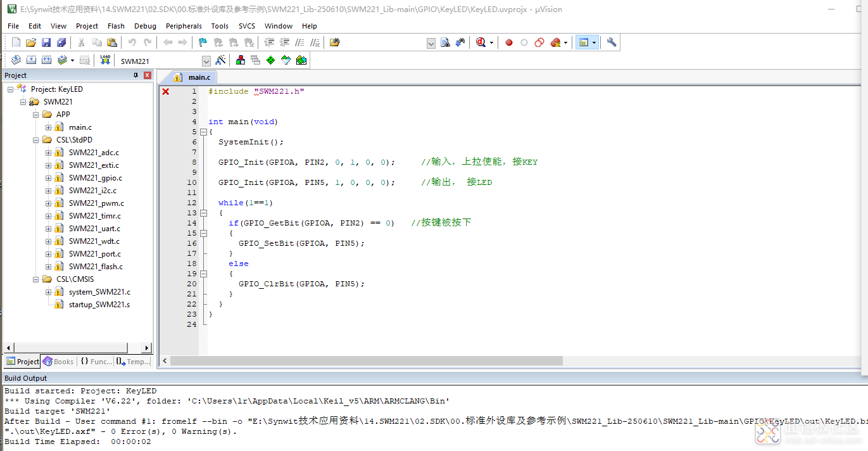Screen dimensions: 868x451
Task: Collapse the code fold at line 13
Action: coord(203,213)
